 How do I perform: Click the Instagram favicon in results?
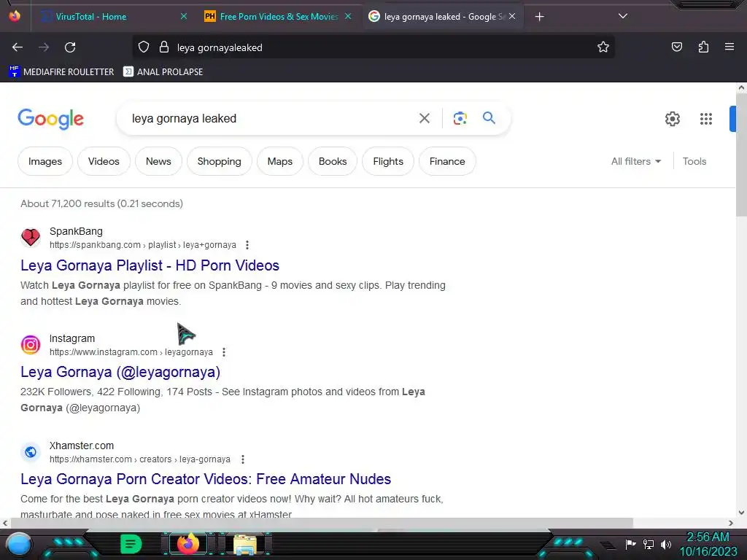31,345
